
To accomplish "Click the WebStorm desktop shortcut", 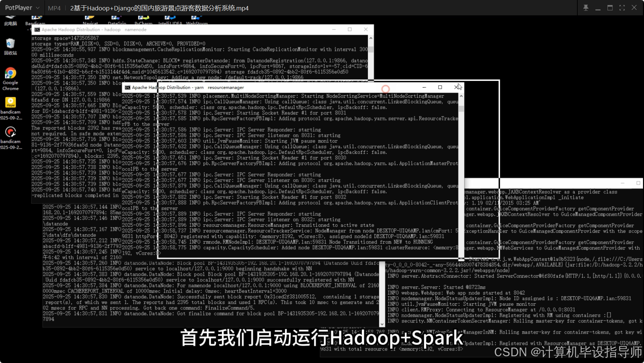I will click(x=197, y=19).
